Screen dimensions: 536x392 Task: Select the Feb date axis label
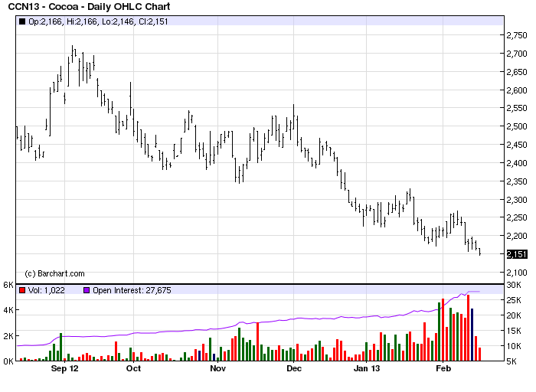pos(443,368)
